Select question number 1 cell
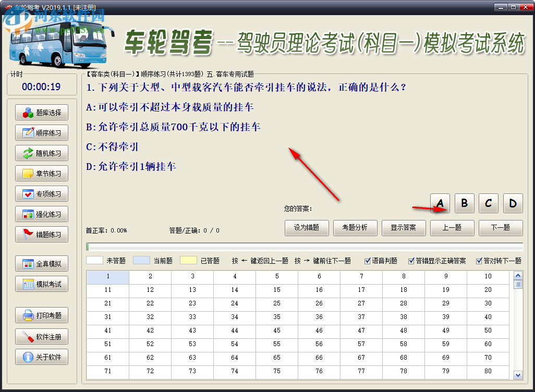The width and height of the screenshot is (535, 392). (x=108, y=277)
